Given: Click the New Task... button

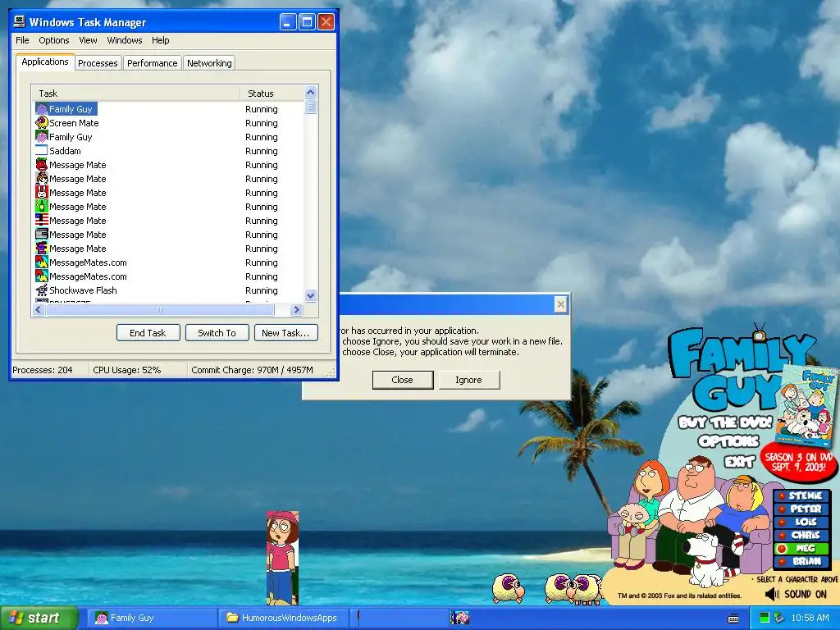Looking at the screenshot, I should [x=285, y=333].
